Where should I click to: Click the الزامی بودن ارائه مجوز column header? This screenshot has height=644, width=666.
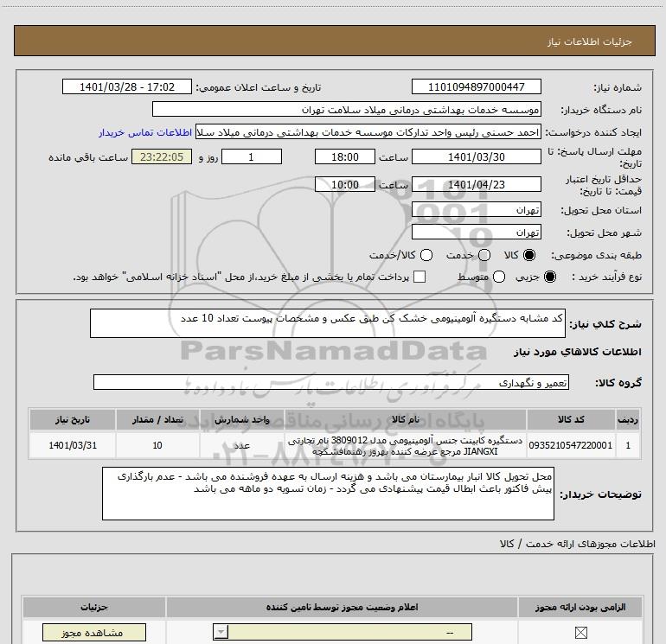click(580, 607)
